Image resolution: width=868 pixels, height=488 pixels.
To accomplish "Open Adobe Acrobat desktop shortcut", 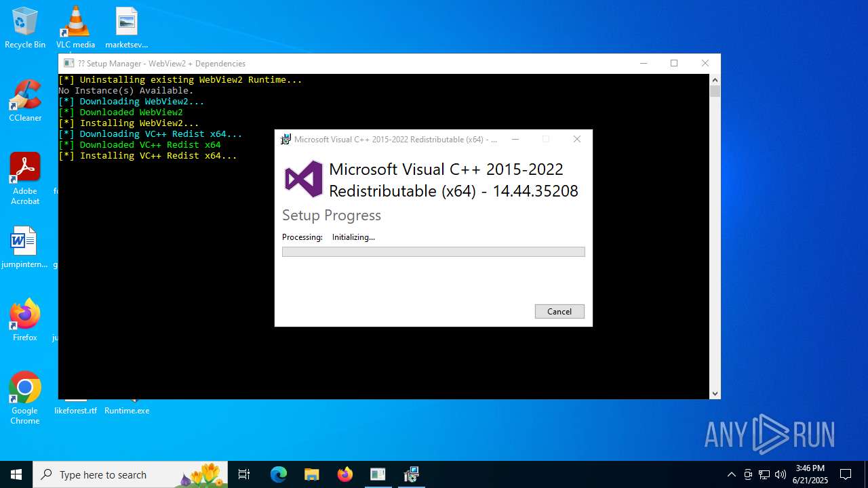I will tap(25, 179).
